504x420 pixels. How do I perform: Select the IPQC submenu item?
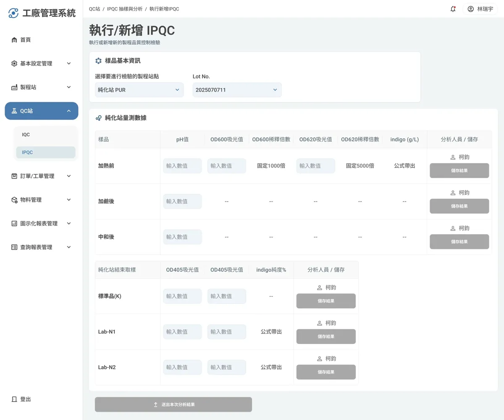pos(46,152)
